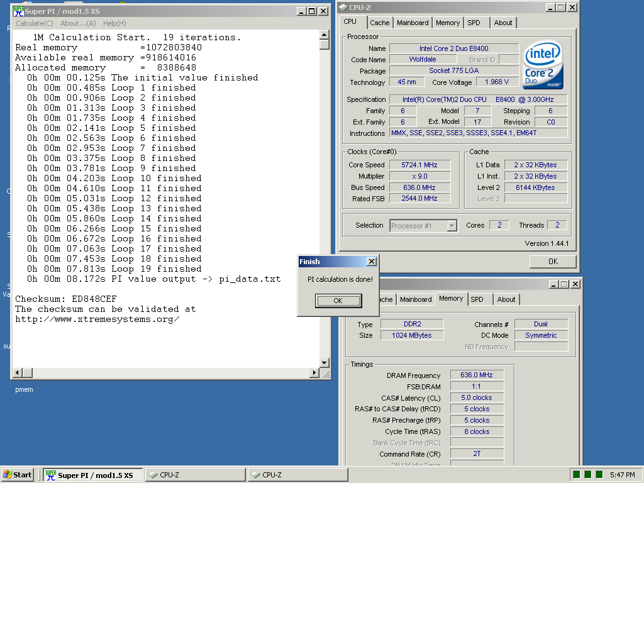Click the middle green system tray icon

point(588,475)
